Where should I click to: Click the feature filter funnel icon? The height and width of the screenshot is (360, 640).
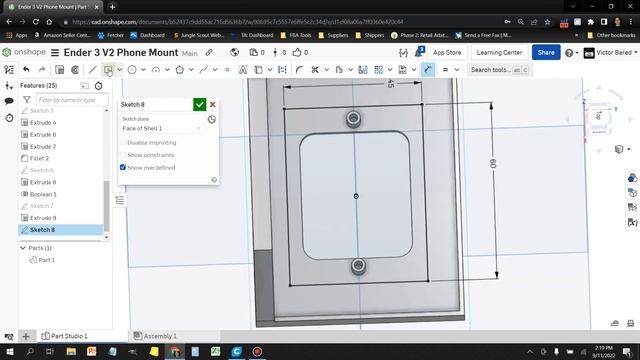[27, 100]
